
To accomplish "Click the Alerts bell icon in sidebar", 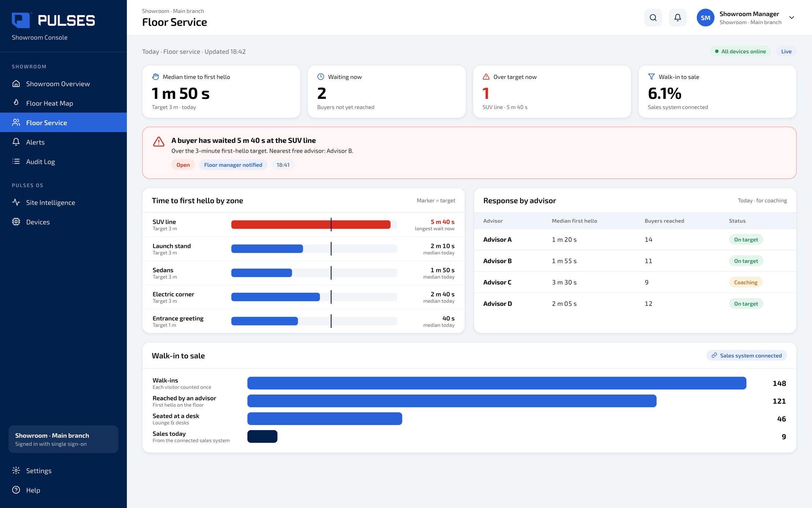I will [16, 142].
